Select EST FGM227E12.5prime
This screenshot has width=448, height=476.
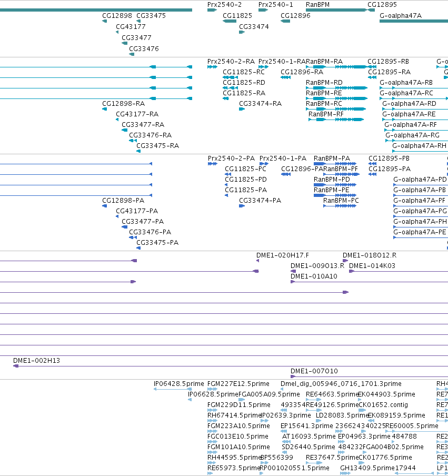(x=238, y=384)
